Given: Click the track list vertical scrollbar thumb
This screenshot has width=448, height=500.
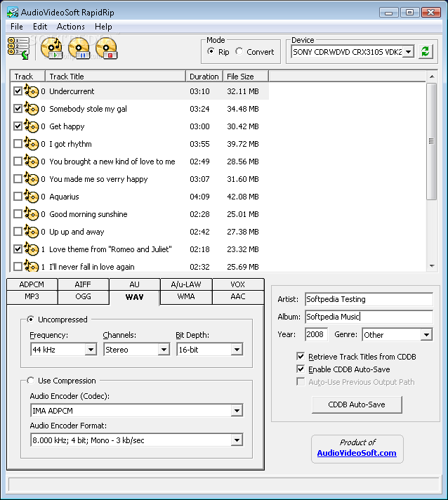Looking at the screenshot, I should [x=431, y=141].
